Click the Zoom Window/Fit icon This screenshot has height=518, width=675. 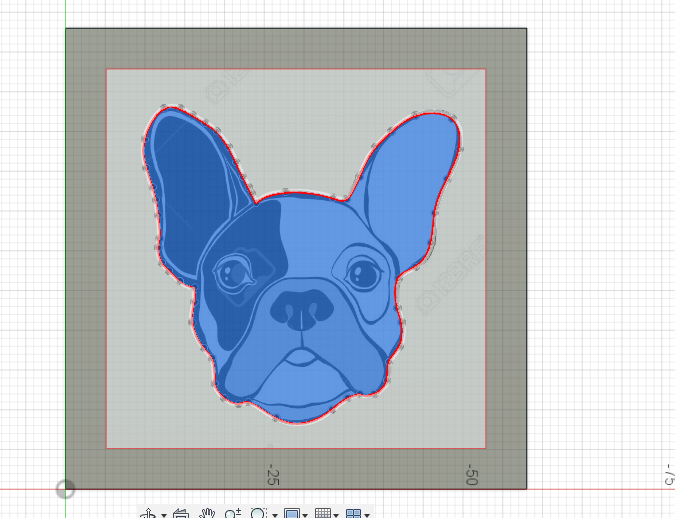click(x=259, y=513)
